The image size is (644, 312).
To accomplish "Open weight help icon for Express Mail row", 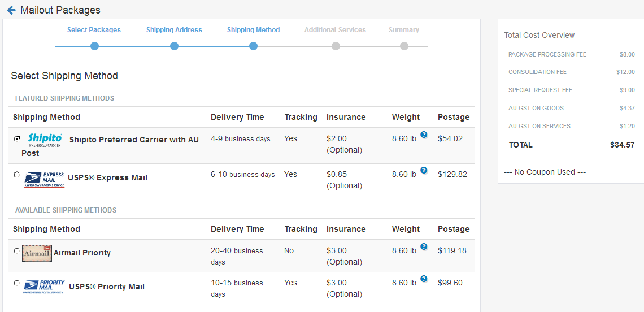I will (424, 170).
